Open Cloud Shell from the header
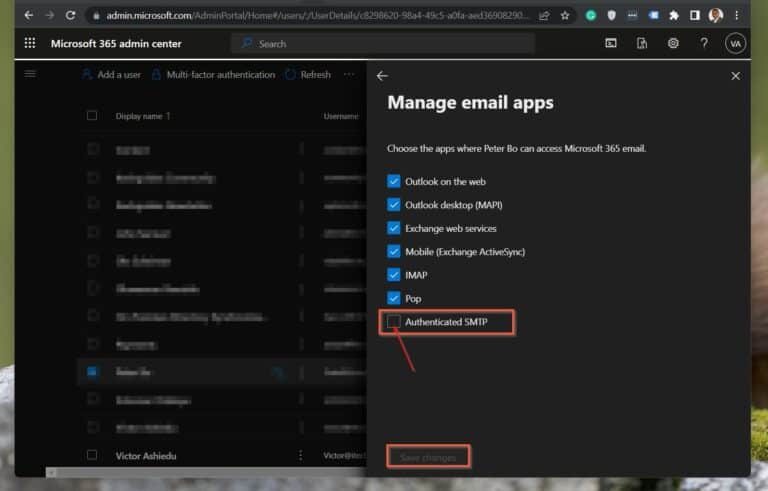The height and width of the screenshot is (491, 768). click(x=611, y=43)
